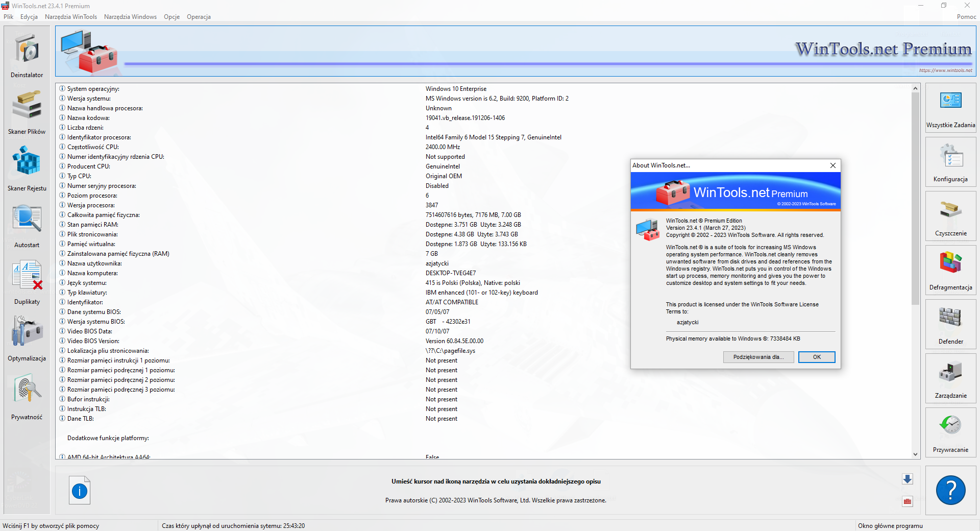Click the info icon beside Dane TLB
Viewport: 980px width, 531px height.
62,419
